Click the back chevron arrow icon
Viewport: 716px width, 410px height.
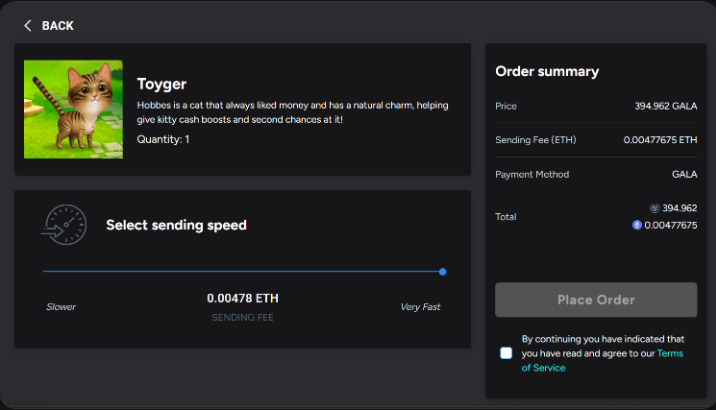pyautogui.click(x=27, y=26)
